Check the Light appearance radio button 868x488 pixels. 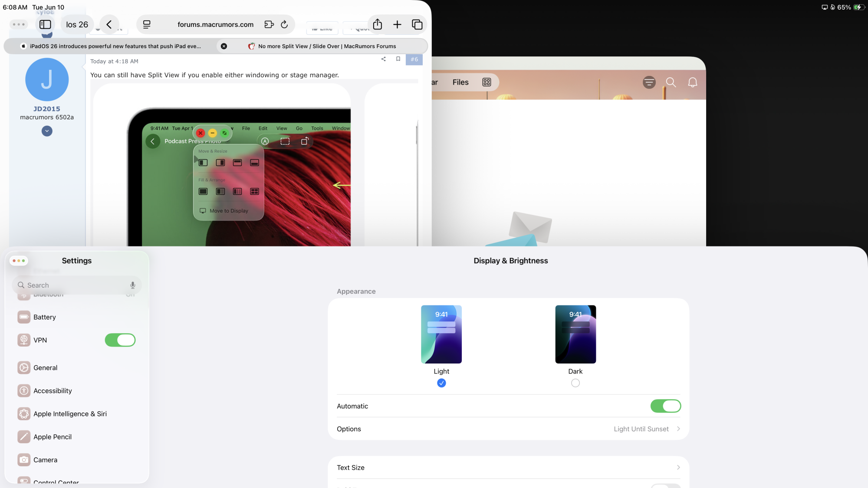(441, 383)
